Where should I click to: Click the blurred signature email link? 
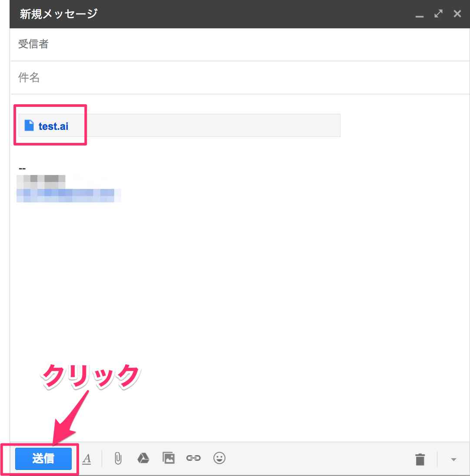point(69,195)
